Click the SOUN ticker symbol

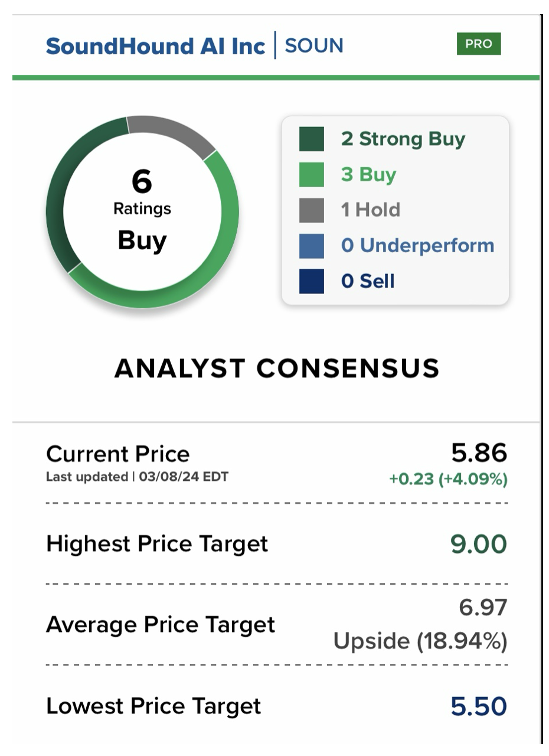[313, 46]
